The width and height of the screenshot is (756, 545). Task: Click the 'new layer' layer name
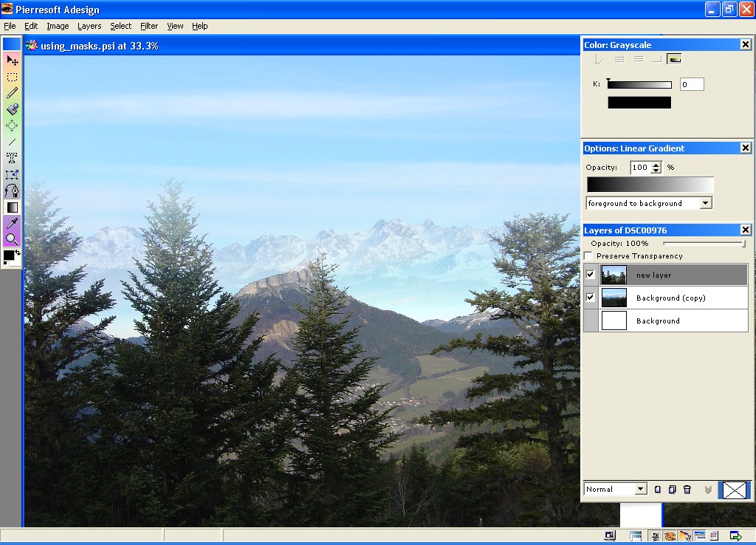coord(653,275)
